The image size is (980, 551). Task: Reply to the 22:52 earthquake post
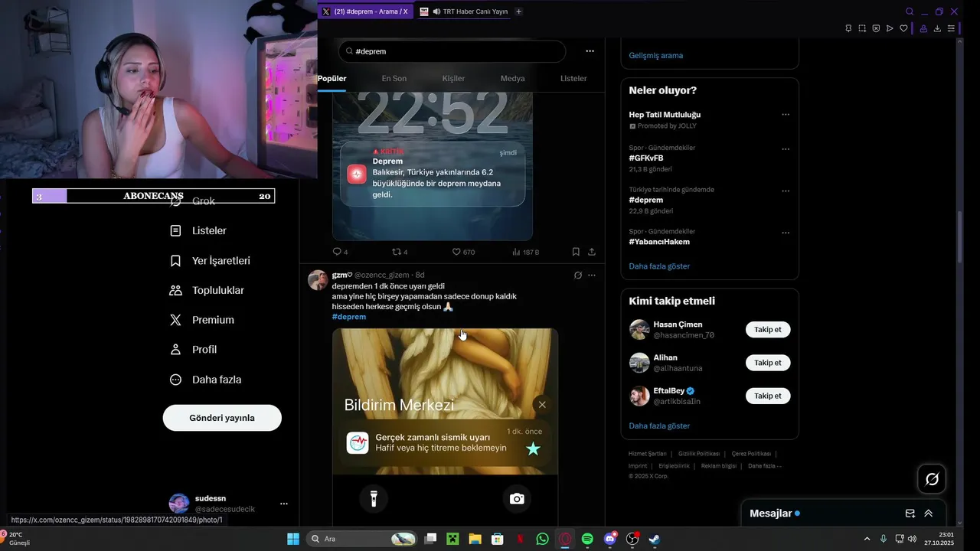pyautogui.click(x=340, y=252)
